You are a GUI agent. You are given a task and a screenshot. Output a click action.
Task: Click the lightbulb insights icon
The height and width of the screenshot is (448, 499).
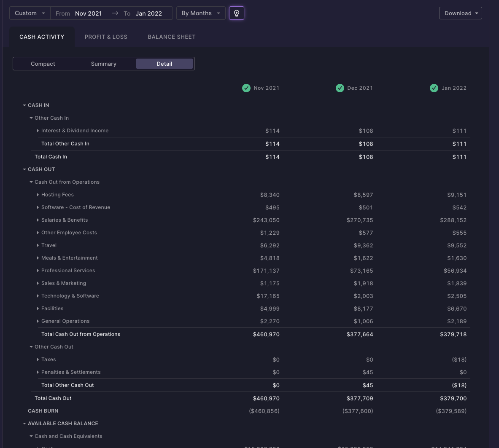pos(237,13)
